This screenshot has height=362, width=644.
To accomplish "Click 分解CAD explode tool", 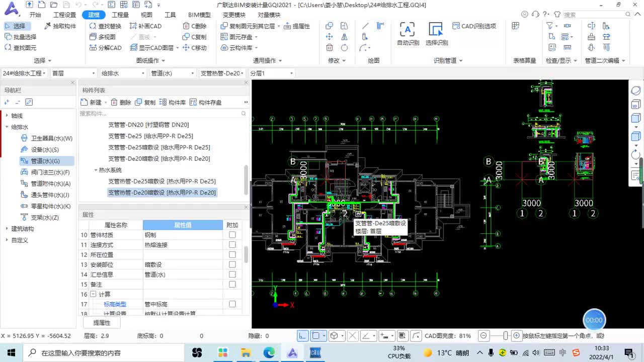I will (106, 48).
